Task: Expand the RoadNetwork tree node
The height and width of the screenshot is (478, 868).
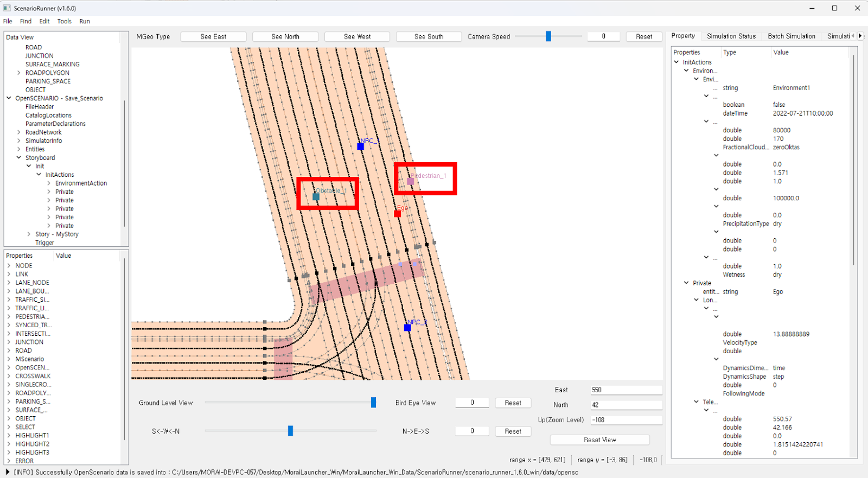Action: tap(19, 132)
